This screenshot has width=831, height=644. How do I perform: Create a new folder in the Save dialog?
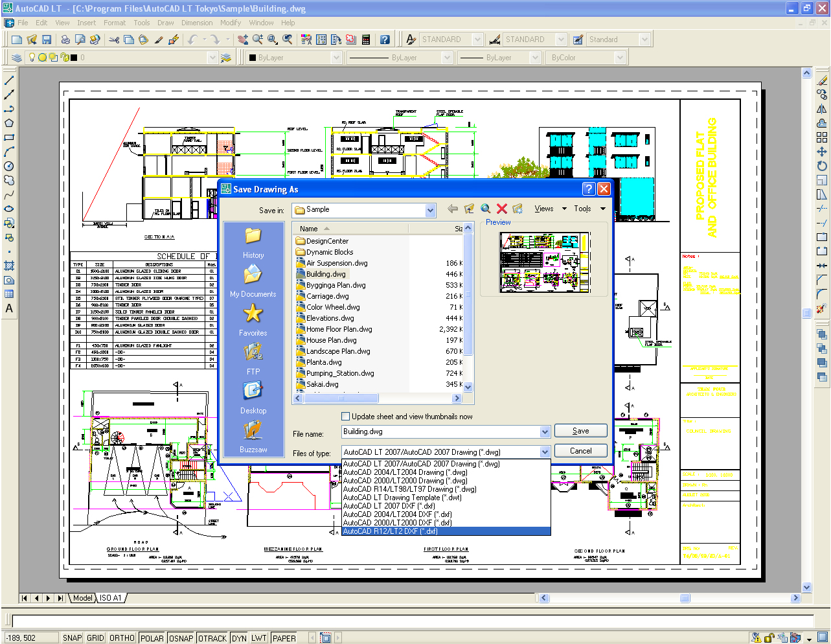coord(518,209)
